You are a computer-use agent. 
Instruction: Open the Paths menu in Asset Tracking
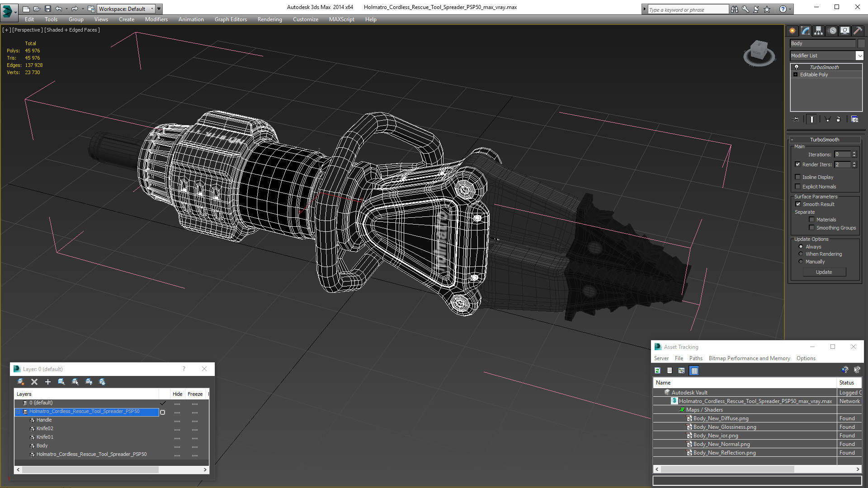(x=696, y=358)
